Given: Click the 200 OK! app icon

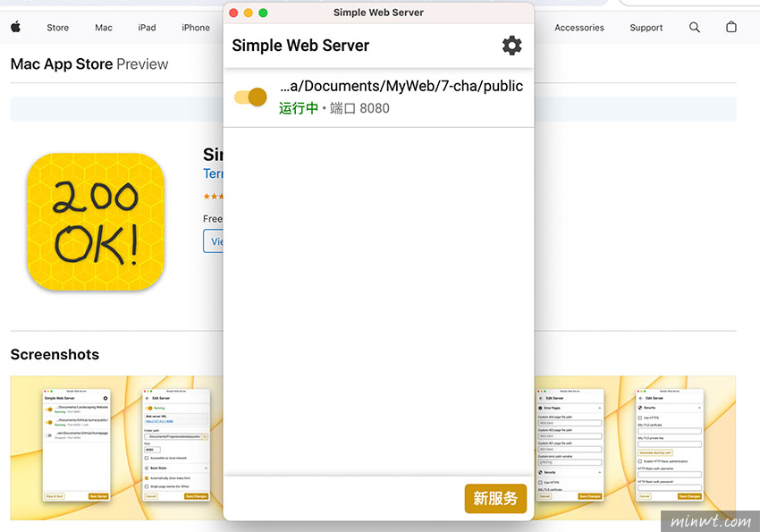Looking at the screenshot, I should (96, 222).
